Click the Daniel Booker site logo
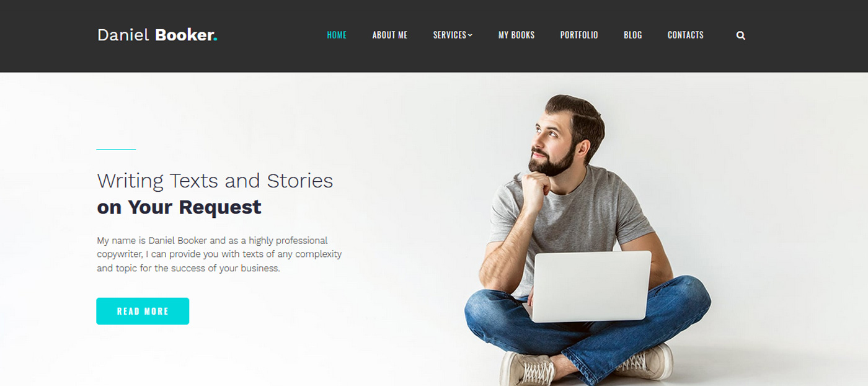Screen dimensions: 868x386 point(157,35)
